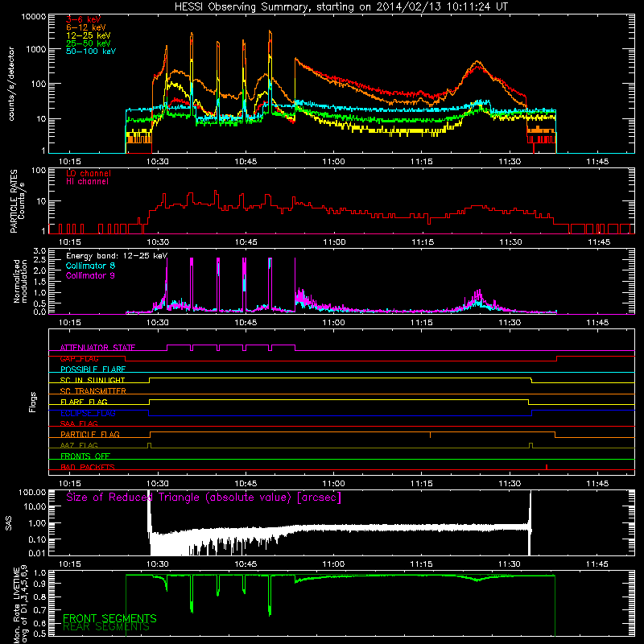Click the ATTENUATOR_STATE flag label

click(97, 348)
